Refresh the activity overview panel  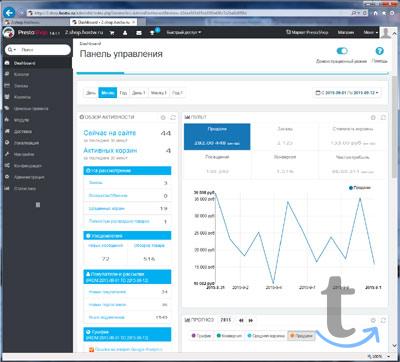[173, 117]
